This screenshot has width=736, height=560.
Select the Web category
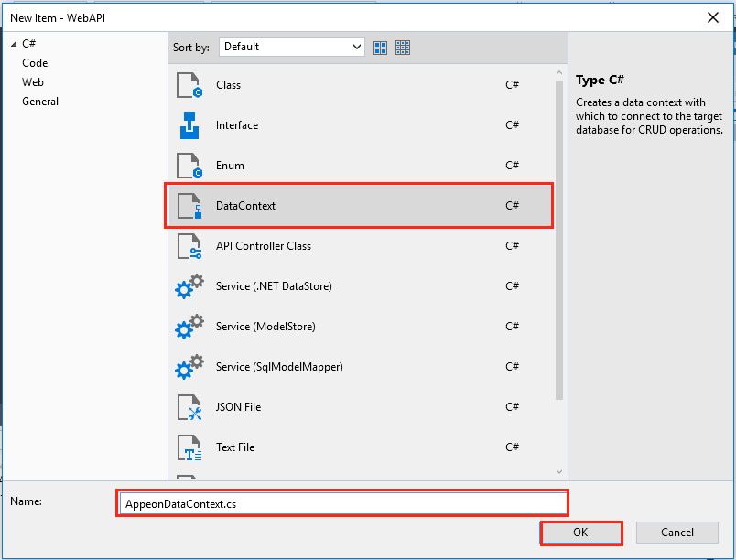click(x=33, y=82)
